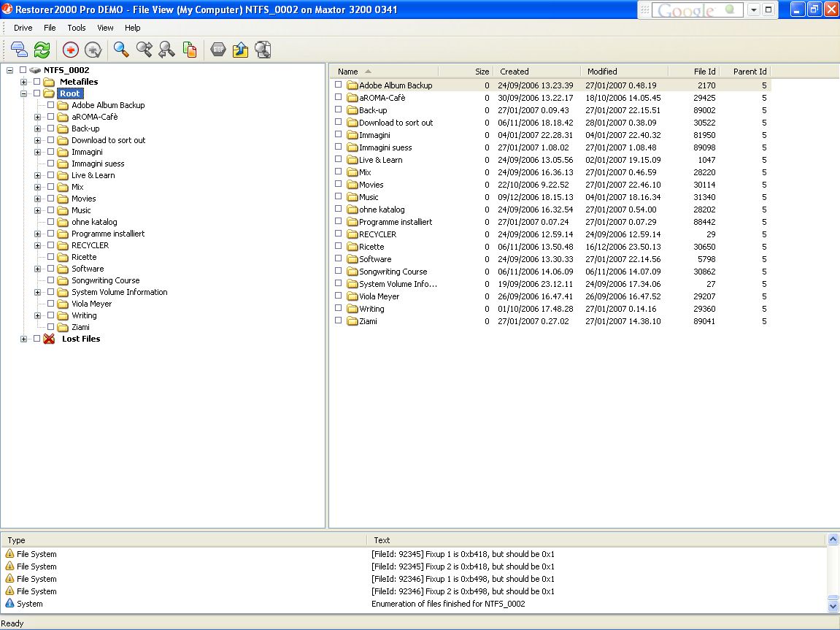The image size is (840, 630).
Task: Select the Programme installiert tree item
Action: [108, 234]
